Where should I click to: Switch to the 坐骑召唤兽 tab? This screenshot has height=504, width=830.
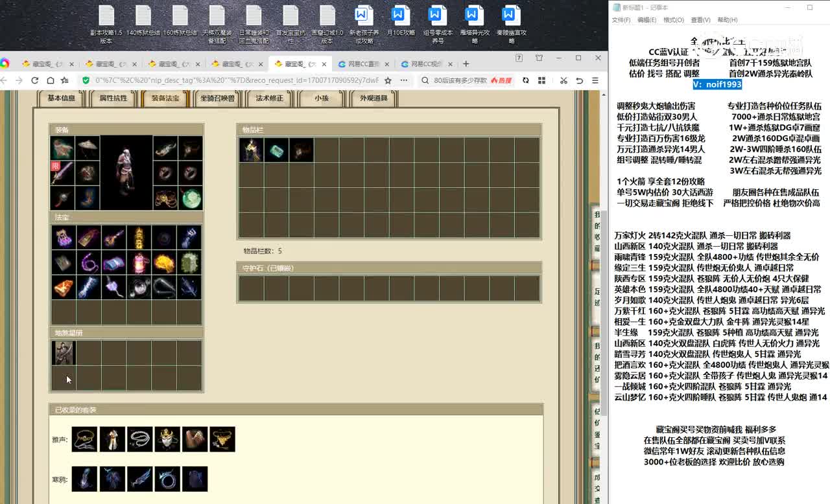click(x=217, y=98)
